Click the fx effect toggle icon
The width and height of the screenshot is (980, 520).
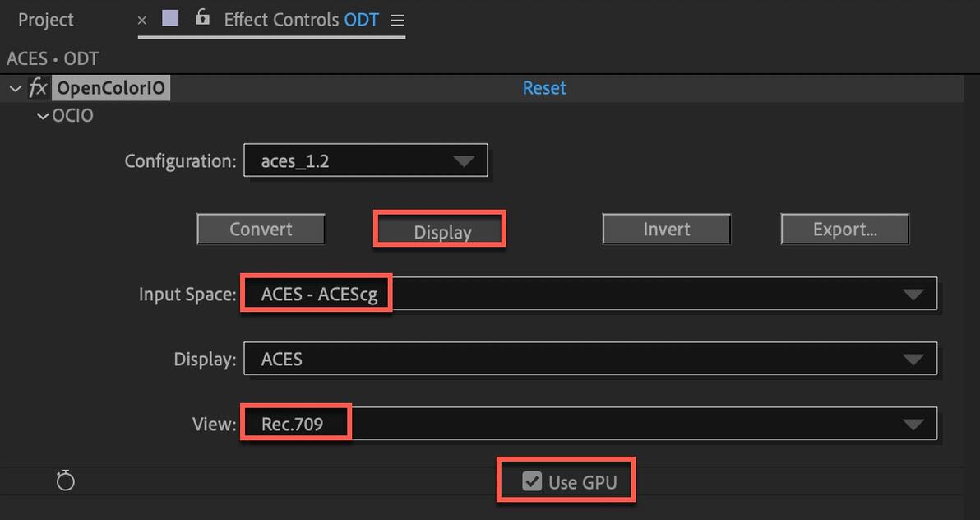click(38, 88)
